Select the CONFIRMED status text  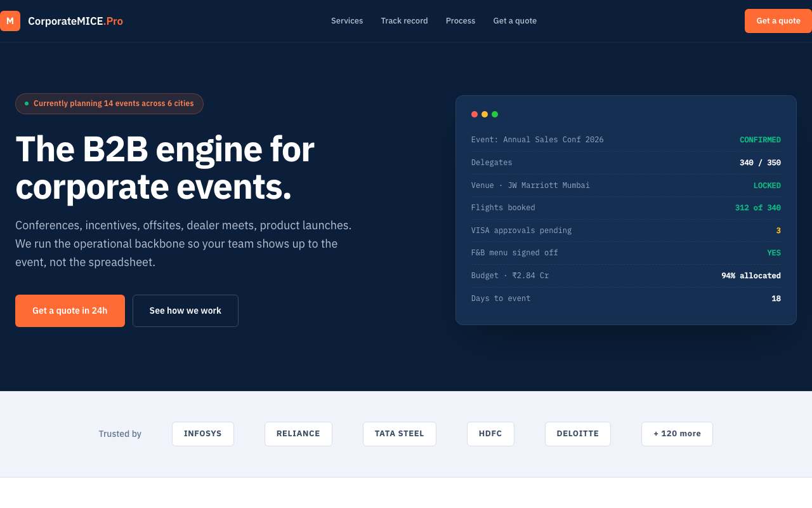tap(760, 140)
